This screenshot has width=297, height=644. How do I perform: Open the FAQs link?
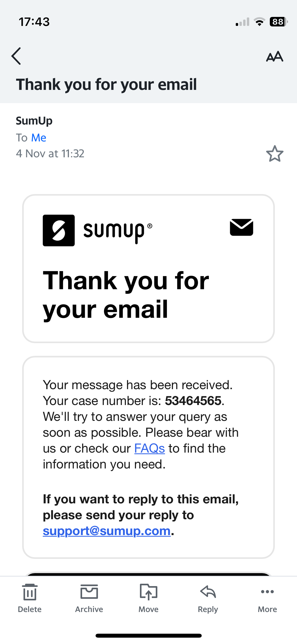click(x=149, y=448)
